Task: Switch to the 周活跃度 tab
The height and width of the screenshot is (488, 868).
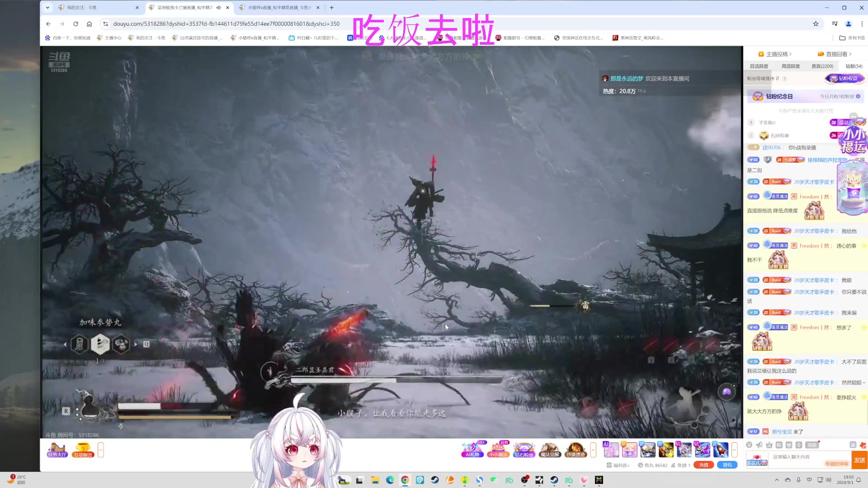Action: (790, 66)
